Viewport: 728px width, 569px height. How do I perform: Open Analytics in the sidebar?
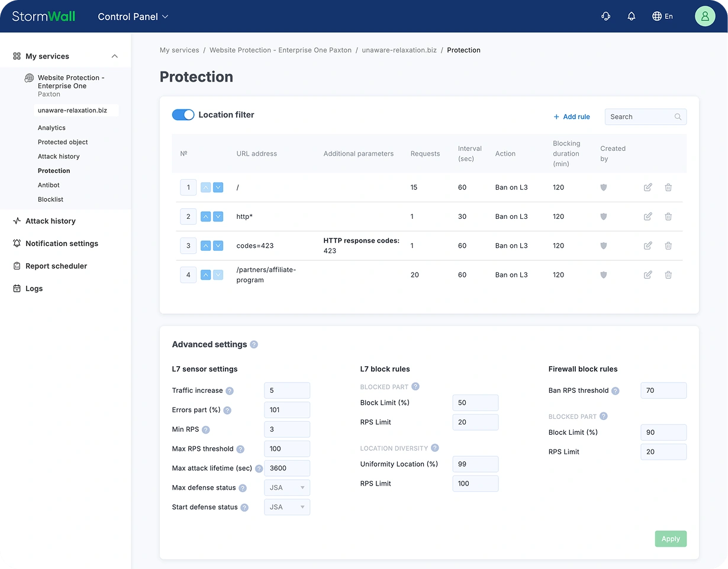tap(51, 128)
